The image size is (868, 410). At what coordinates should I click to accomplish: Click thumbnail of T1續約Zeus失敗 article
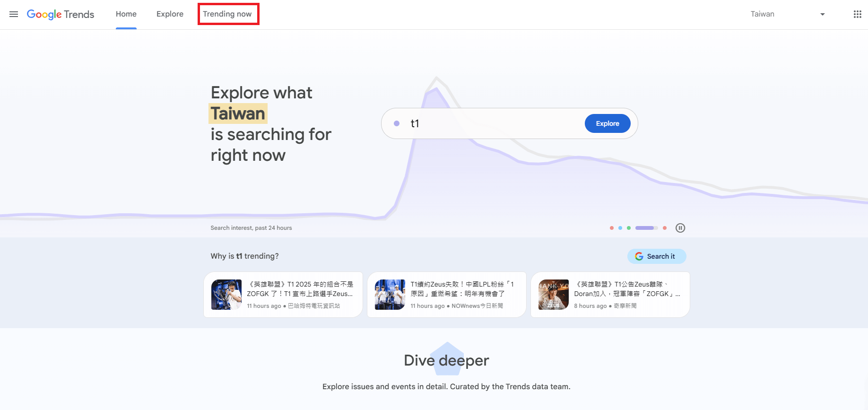point(390,295)
